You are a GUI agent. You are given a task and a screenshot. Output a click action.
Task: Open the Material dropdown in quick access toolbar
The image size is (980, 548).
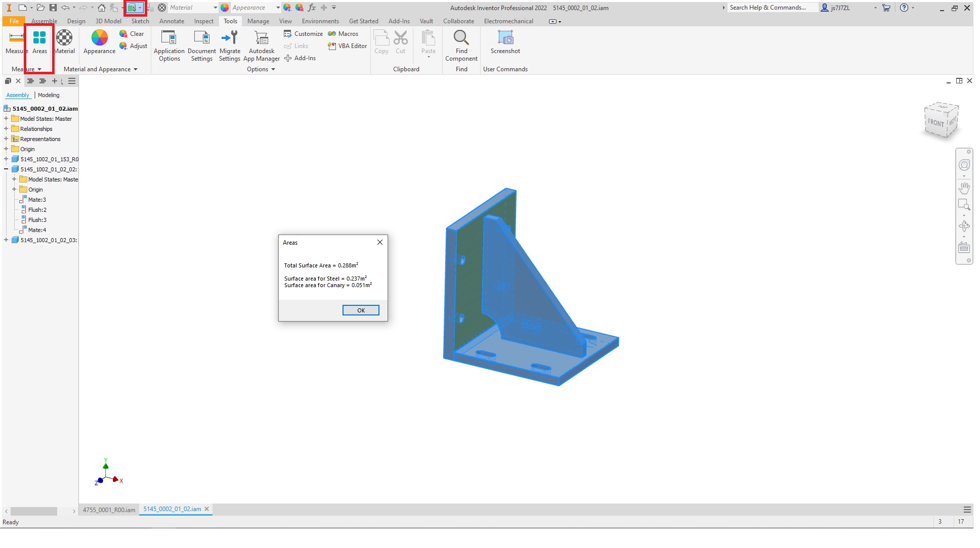click(x=215, y=8)
